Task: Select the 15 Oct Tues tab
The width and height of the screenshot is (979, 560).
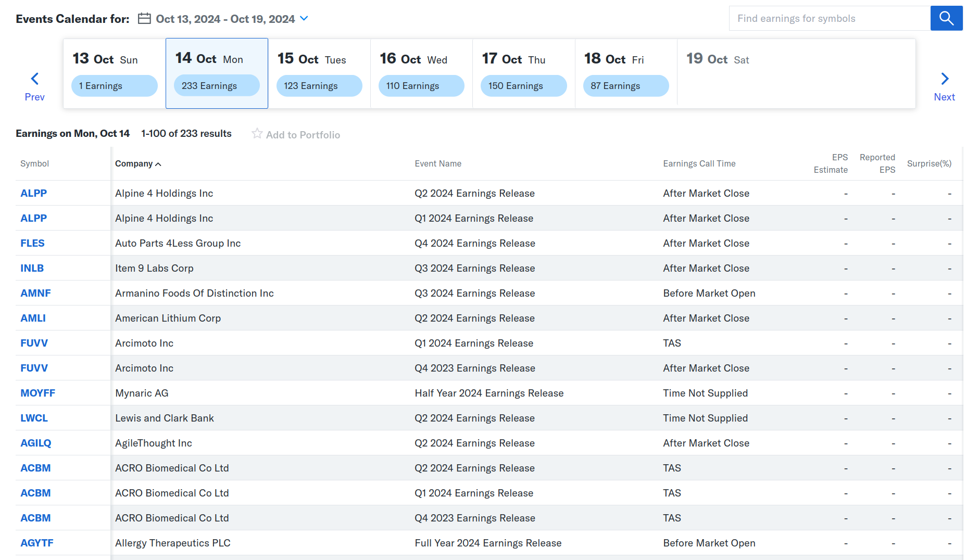Action: [x=319, y=60]
